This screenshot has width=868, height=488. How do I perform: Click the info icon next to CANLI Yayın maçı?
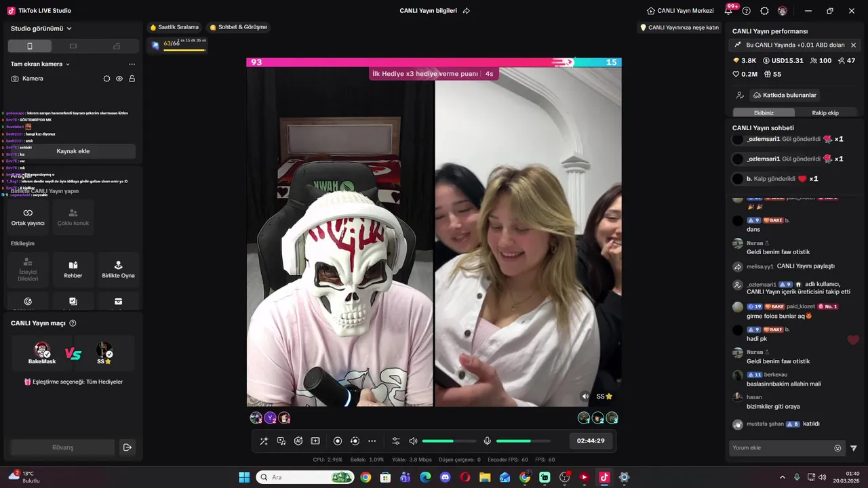pos(73,323)
